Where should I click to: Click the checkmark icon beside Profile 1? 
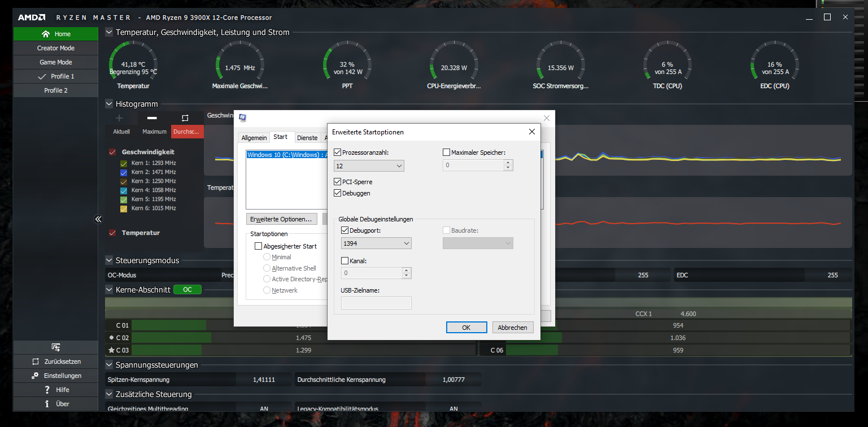click(42, 76)
